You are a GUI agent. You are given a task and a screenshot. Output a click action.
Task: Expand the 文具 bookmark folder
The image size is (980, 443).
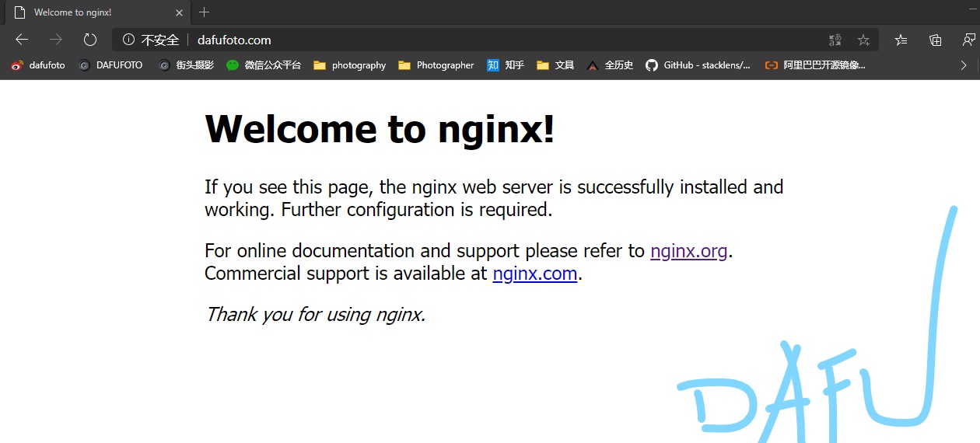click(x=555, y=65)
